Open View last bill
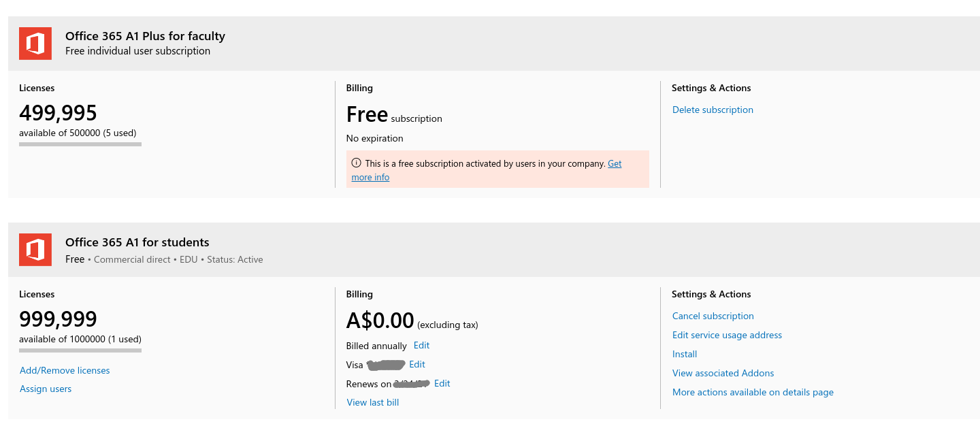The width and height of the screenshot is (980, 441). [373, 402]
